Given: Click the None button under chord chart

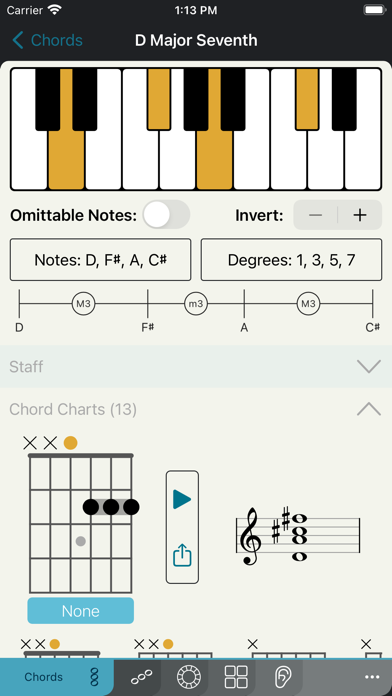Looking at the screenshot, I should tap(80, 611).
